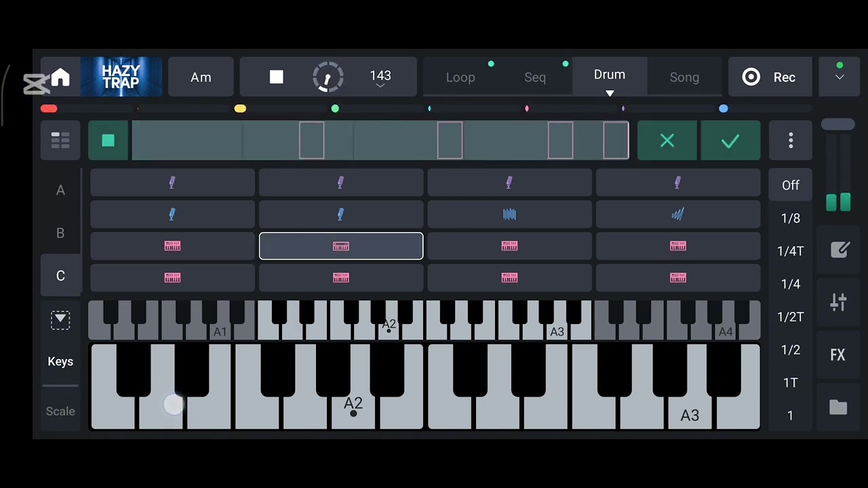Trigger the blue waveform bars pad
The width and height of the screenshot is (868, 488).
coord(509,214)
